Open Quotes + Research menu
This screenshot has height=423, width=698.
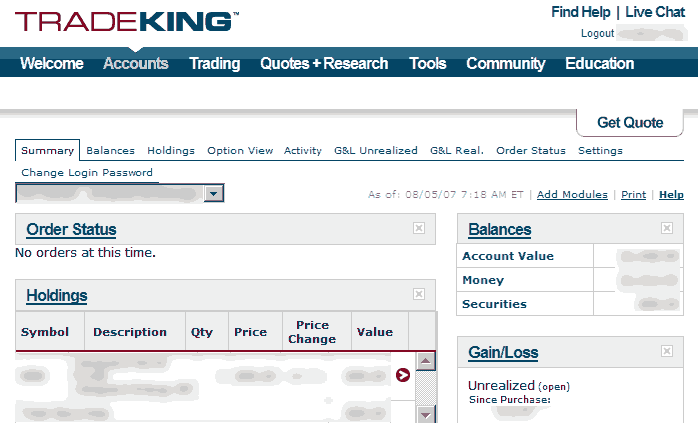click(324, 63)
